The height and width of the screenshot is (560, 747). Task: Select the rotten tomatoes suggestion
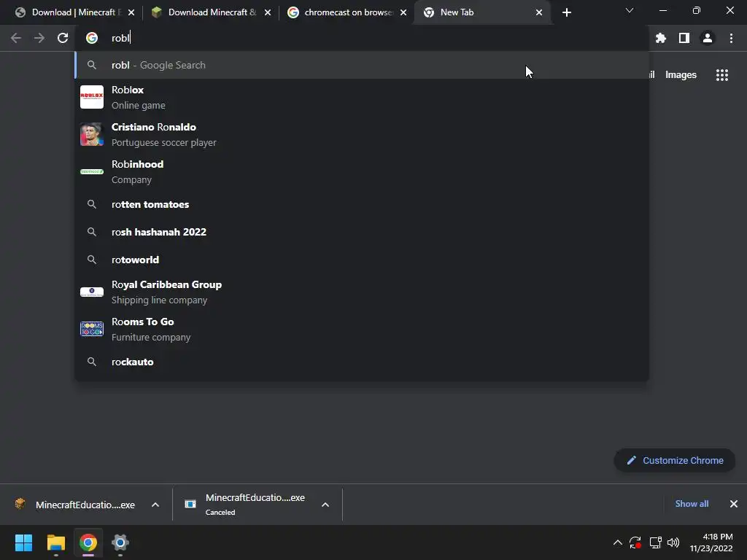pyautogui.click(x=362, y=204)
